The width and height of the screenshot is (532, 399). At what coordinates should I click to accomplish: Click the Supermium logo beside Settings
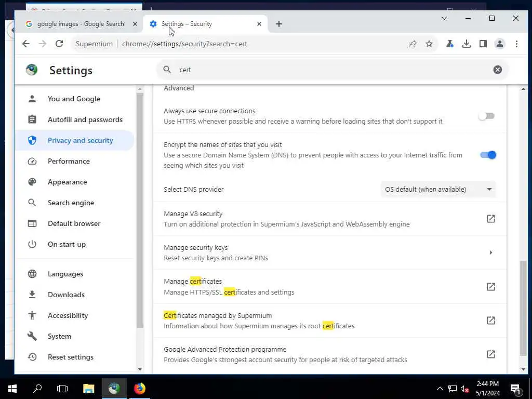tap(32, 70)
